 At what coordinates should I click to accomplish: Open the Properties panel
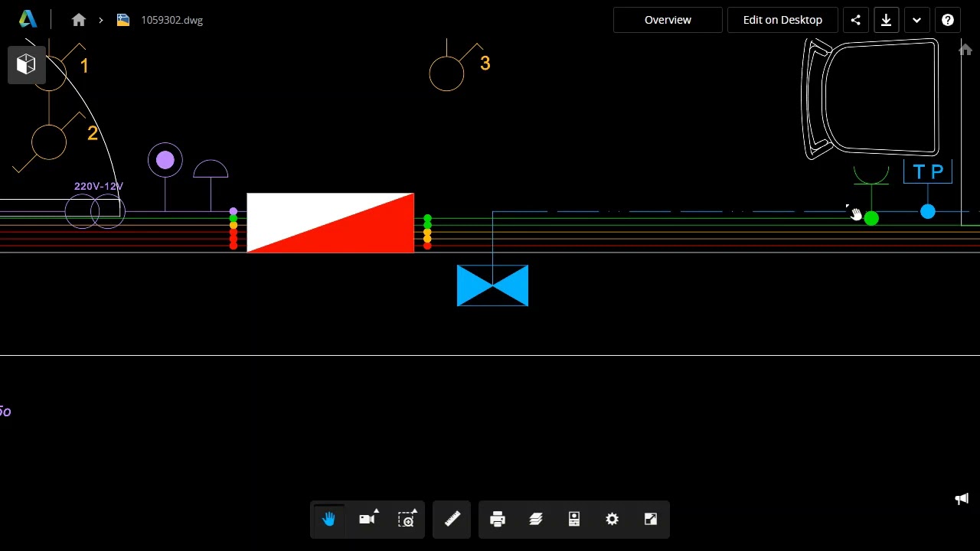tap(574, 520)
